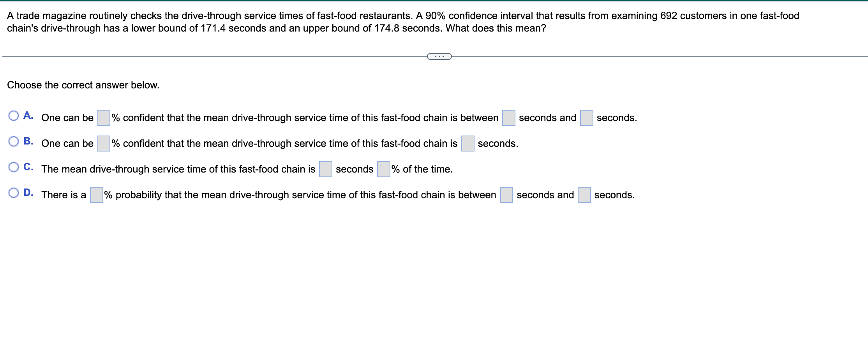The width and height of the screenshot is (868, 363).
Task: Click the first seconds box in option A
Action: coord(508,117)
